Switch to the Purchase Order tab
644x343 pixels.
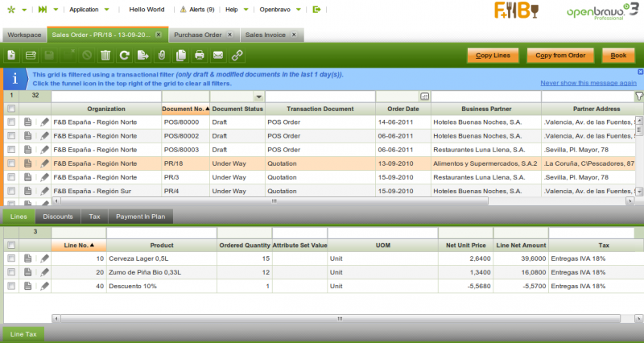199,35
